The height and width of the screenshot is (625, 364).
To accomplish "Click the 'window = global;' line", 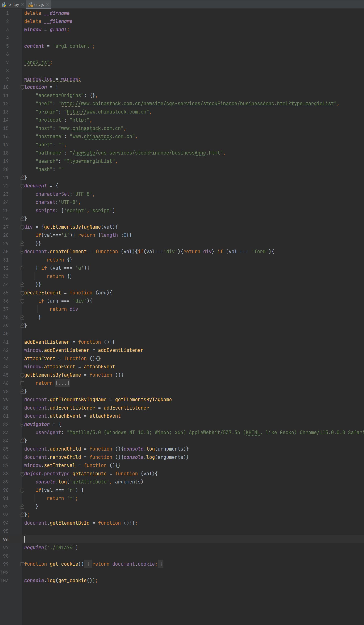I will [x=47, y=29].
